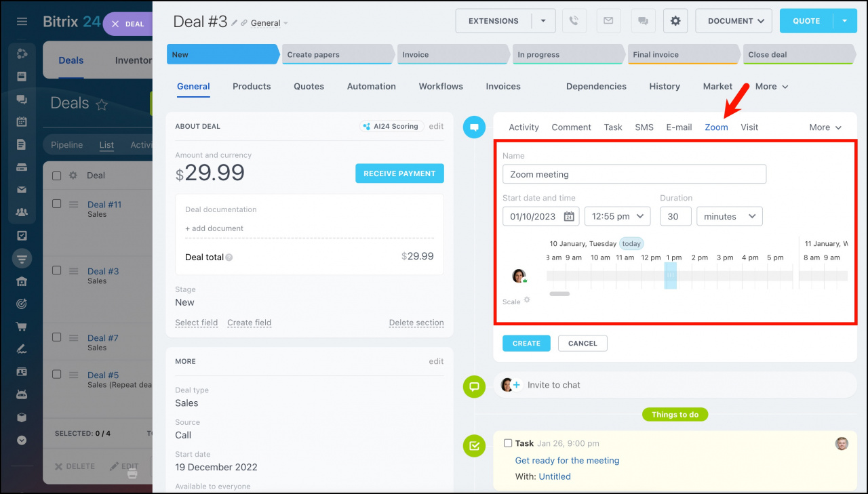Expand sidebar with the down-chevron icon

click(22, 440)
